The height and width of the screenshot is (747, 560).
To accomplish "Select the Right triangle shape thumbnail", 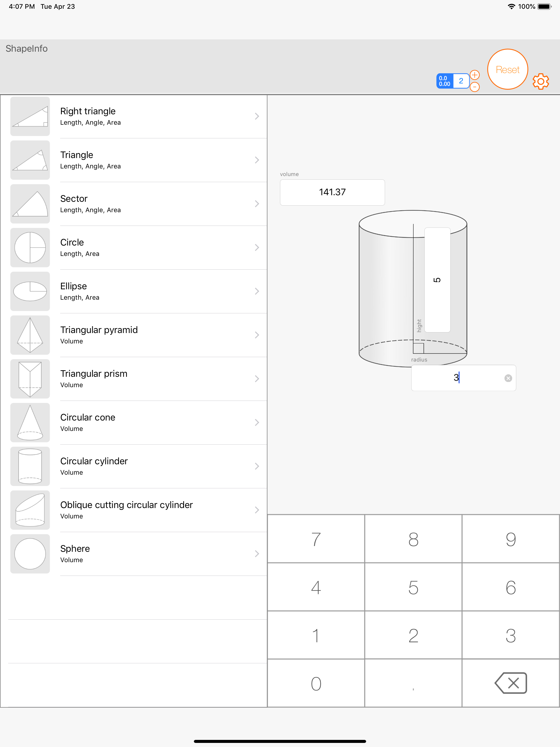I will coord(30,116).
